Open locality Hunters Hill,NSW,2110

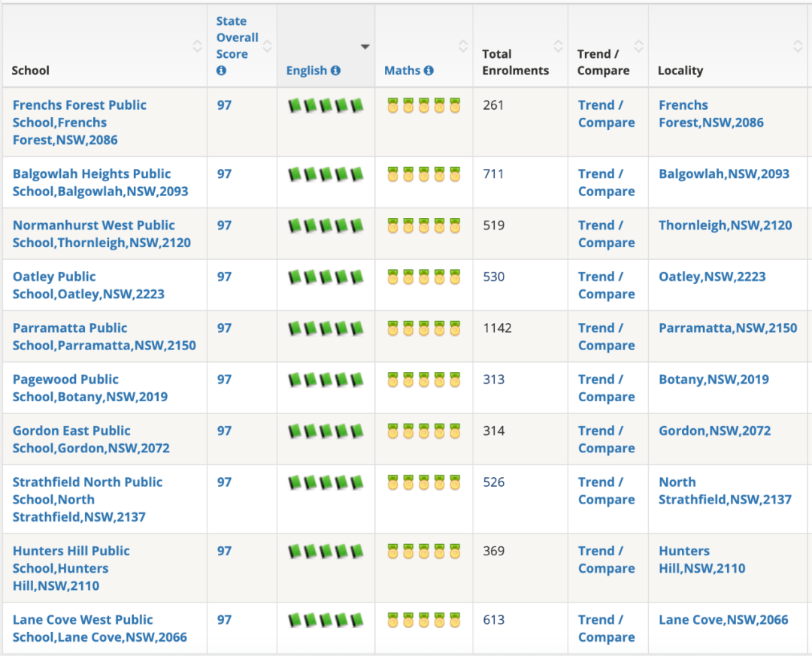pos(701,559)
